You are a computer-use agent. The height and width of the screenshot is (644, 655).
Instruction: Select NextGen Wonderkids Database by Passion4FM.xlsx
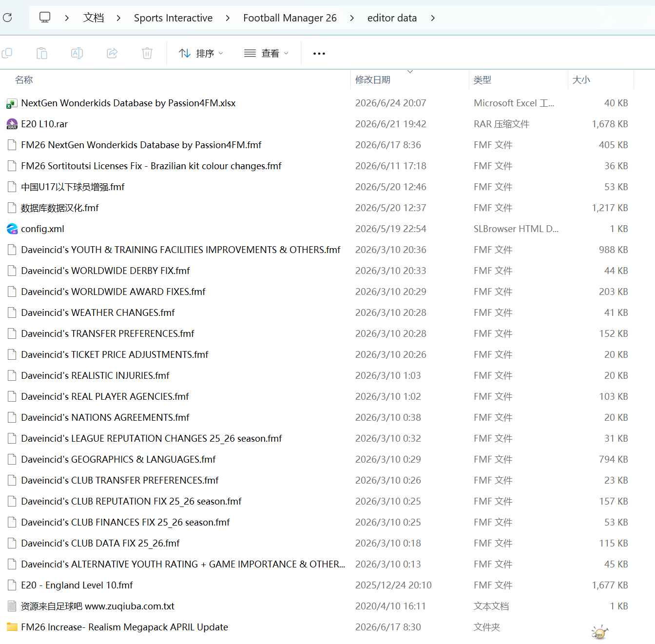click(x=128, y=103)
